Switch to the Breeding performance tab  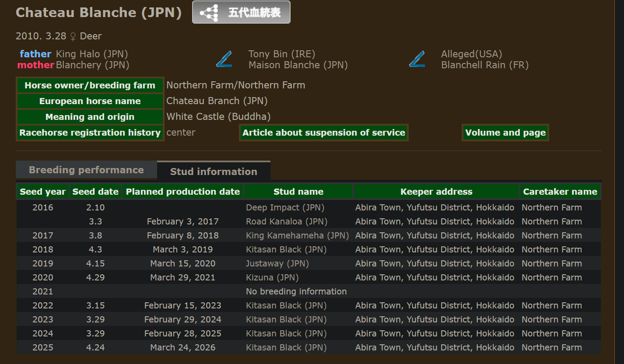pos(86,170)
